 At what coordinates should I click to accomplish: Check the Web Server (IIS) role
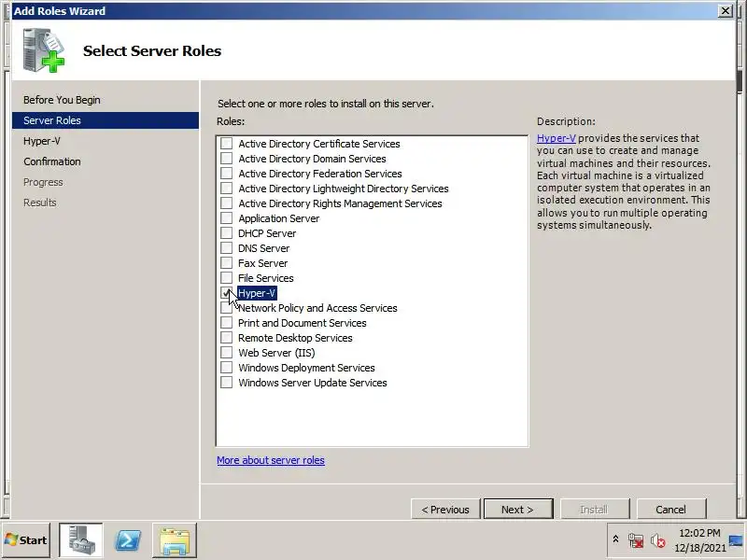(226, 353)
